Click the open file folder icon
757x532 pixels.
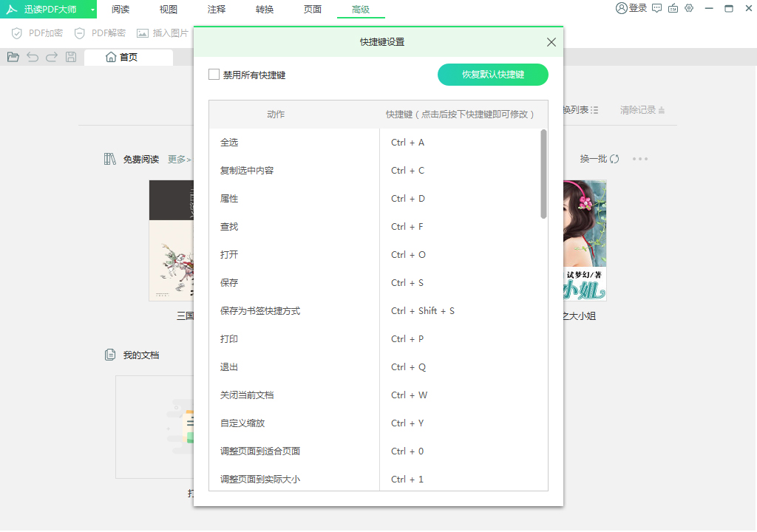(13, 56)
